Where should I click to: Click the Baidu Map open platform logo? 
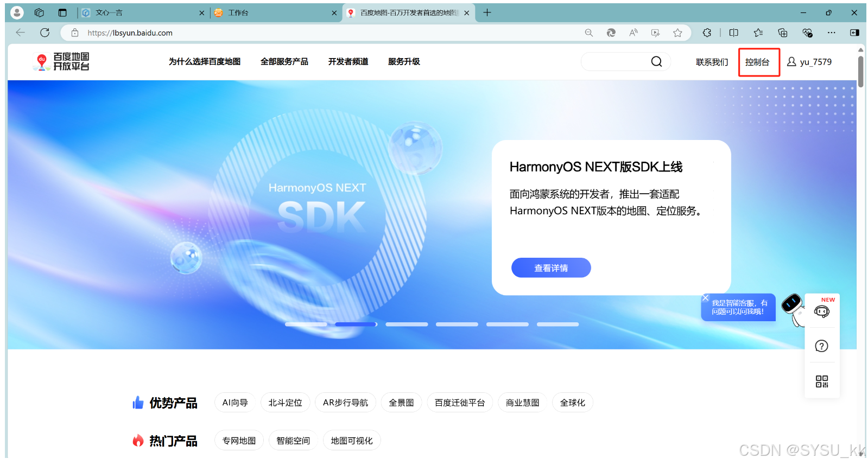61,62
